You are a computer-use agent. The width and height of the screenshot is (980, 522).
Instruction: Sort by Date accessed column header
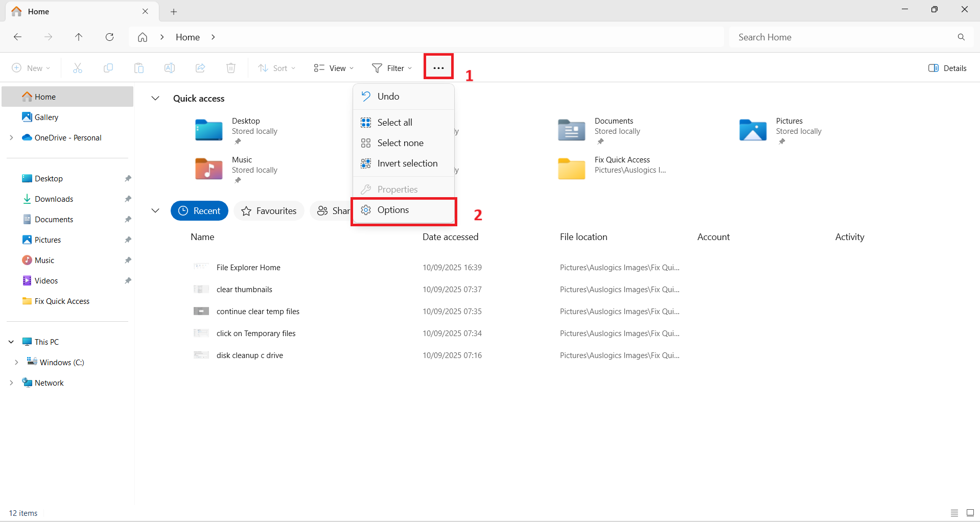[450, 237]
